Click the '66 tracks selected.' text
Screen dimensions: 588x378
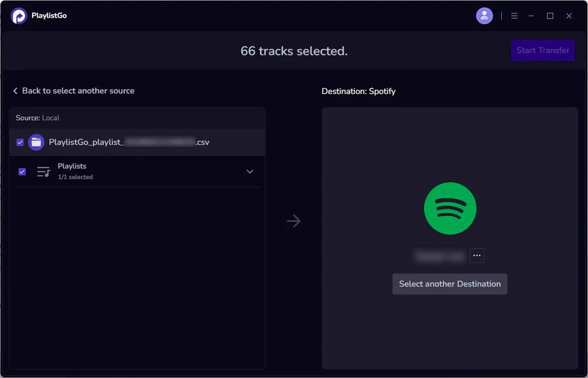[x=294, y=51]
